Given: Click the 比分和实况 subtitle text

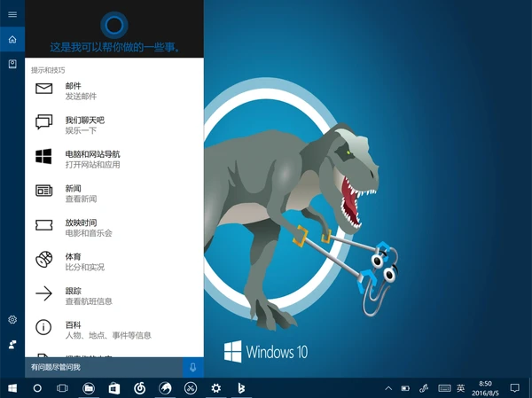Looking at the screenshot, I should 85,268.
